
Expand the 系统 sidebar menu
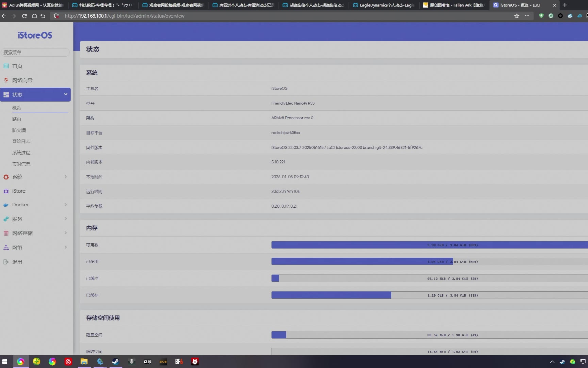click(65, 177)
